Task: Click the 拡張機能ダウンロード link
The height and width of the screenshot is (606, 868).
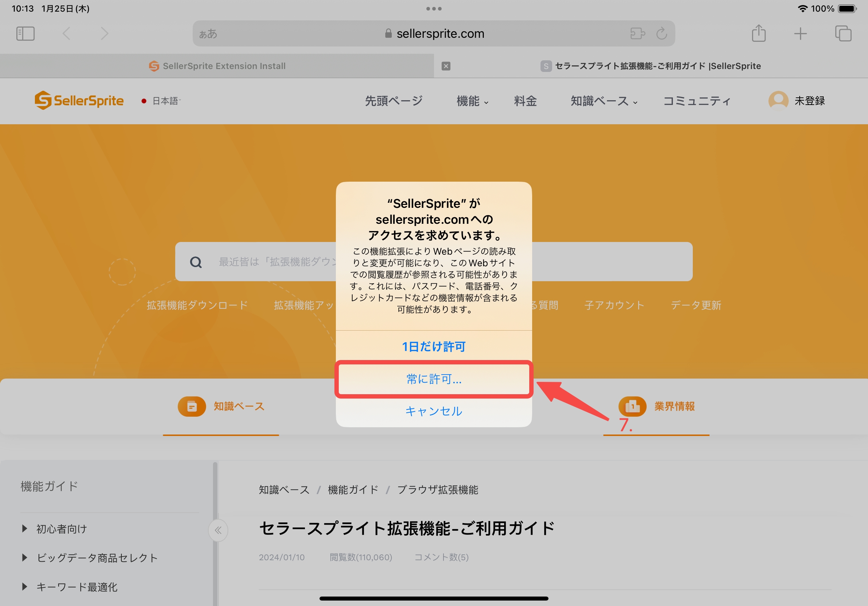Action: click(197, 305)
